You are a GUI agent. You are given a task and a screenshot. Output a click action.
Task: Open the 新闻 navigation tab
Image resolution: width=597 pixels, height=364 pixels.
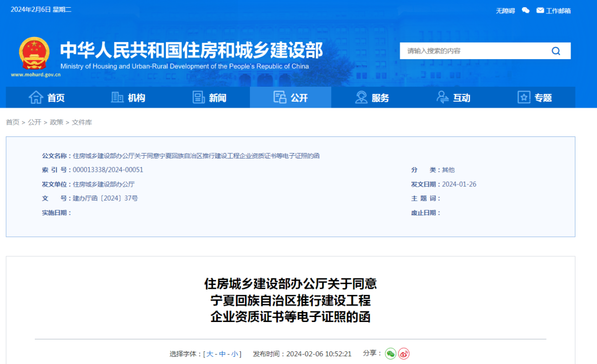click(210, 98)
